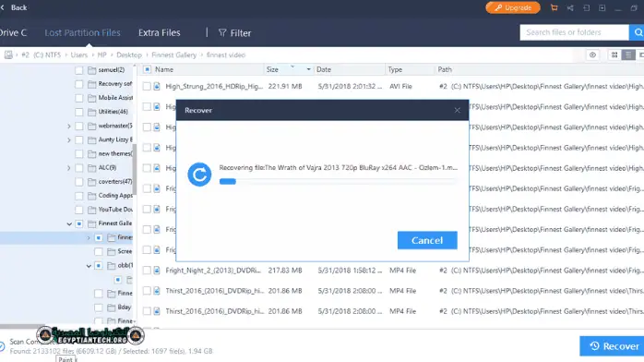Click the search magnifier button
Viewport: 644px width, 362px height.
pos(638,32)
